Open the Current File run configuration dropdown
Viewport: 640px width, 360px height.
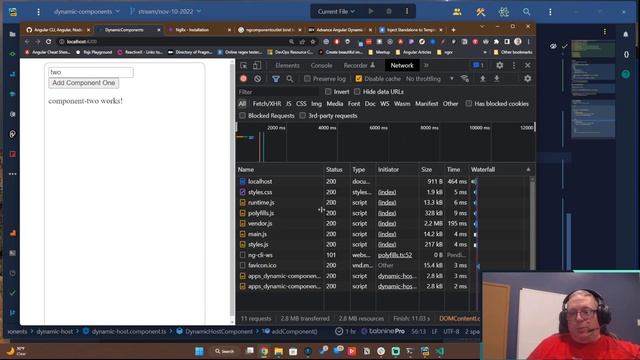[x=336, y=11]
